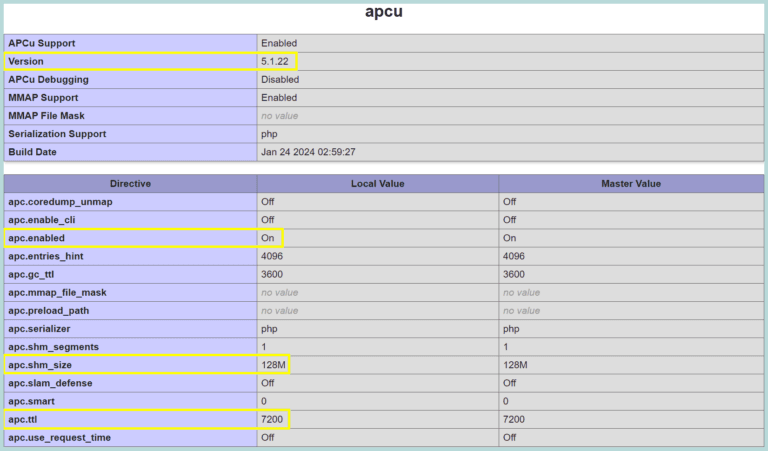768x451 pixels.
Task: Click the Local Value column header
Action: [x=378, y=184]
